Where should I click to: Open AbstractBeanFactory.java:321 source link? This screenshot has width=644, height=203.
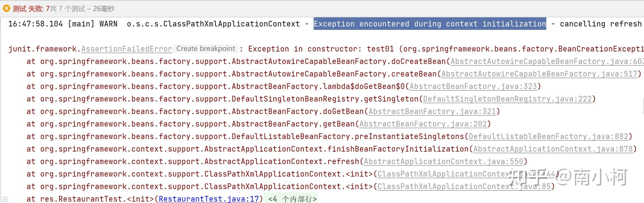432,111
